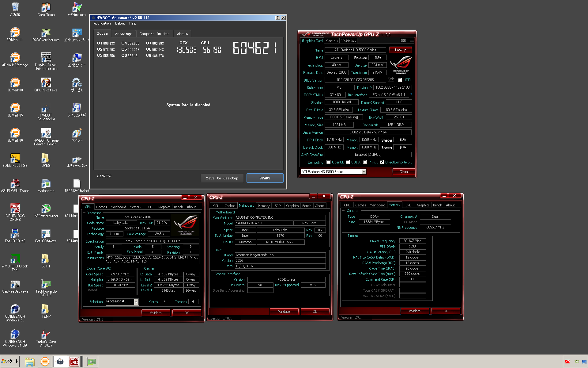This screenshot has width=588, height=368.
Task: Open the recycle bin icon on the desktop
Action: click(15, 10)
